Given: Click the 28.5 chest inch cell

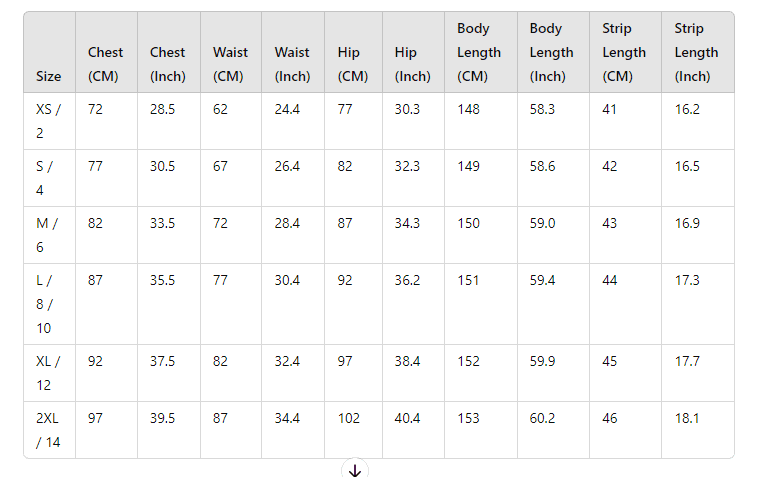Looking at the screenshot, I should [163, 109].
